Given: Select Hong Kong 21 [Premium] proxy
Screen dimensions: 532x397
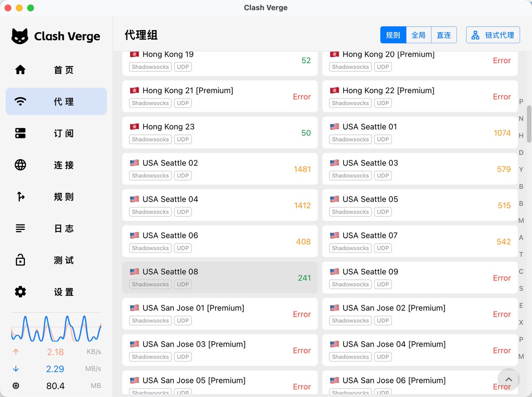Looking at the screenshot, I should coord(220,96).
